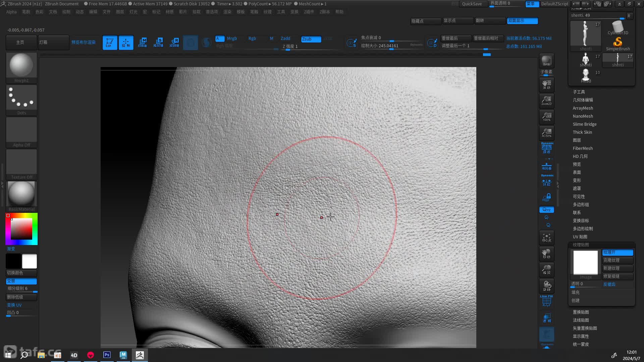
Task: Select the Cylinder3D tool icon
Action: pos(618,28)
